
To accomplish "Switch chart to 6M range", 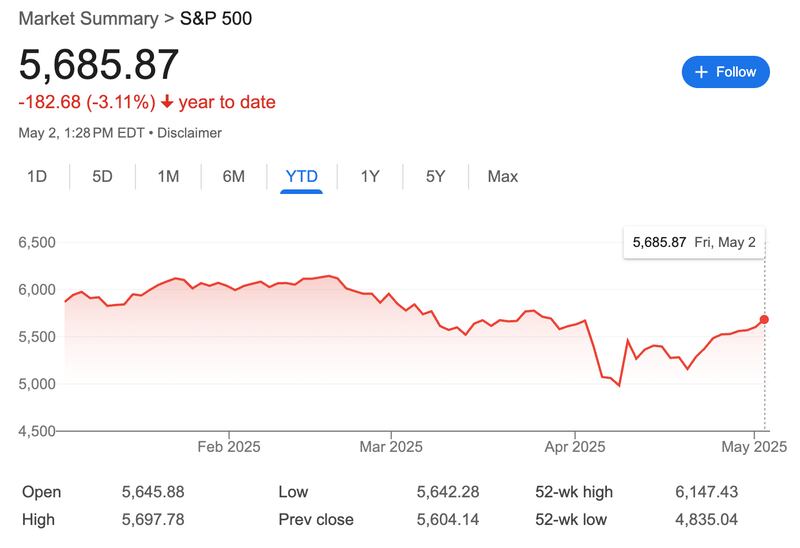I will pyautogui.click(x=234, y=177).
